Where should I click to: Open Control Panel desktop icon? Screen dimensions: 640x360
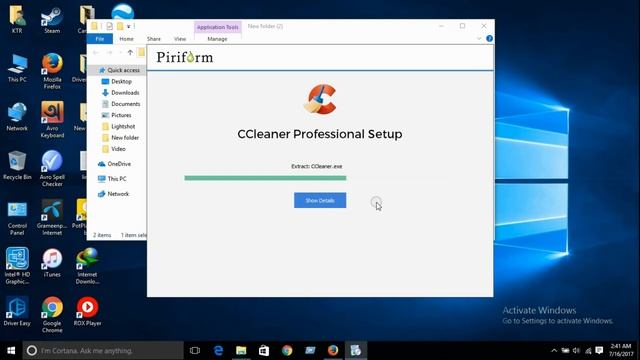tap(17, 218)
